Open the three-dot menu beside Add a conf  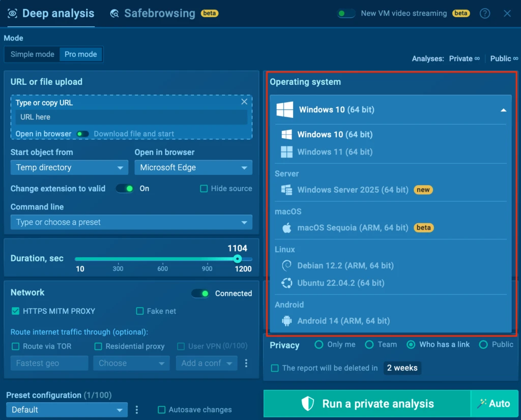pyautogui.click(x=246, y=363)
